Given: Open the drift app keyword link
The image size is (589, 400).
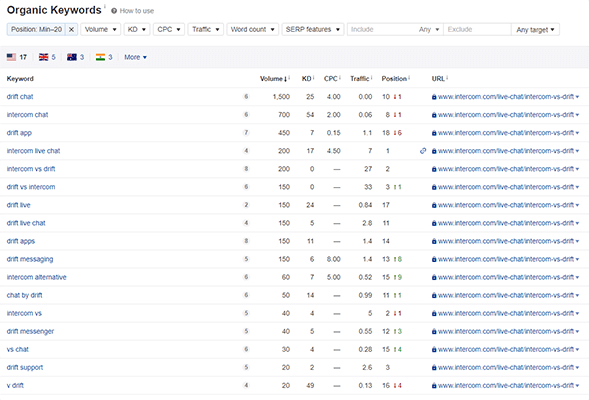Looking at the screenshot, I should (x=19, y=133).
